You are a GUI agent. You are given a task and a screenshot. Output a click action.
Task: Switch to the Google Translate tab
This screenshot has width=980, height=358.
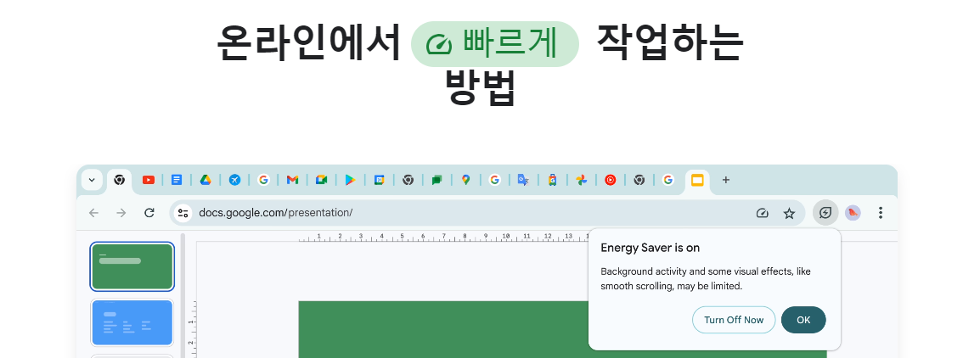coord(523,180)
